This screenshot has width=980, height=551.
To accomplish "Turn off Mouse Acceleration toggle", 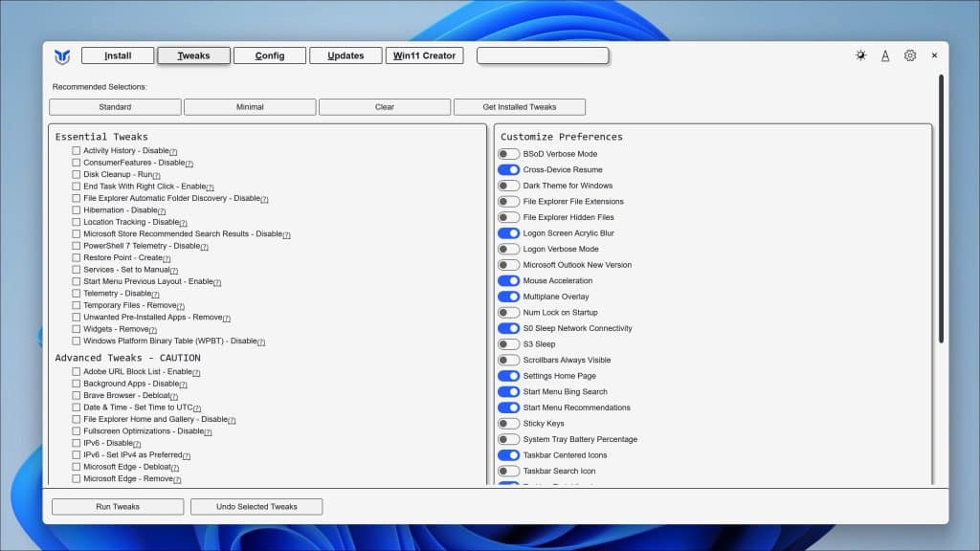I will point(509,280).
